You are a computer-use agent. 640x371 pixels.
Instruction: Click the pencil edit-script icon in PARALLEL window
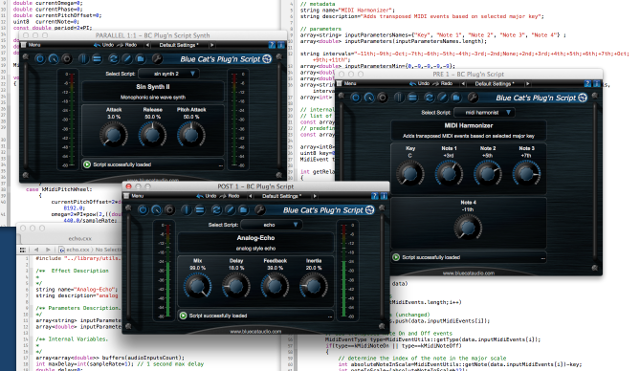(x=127, y=59)
